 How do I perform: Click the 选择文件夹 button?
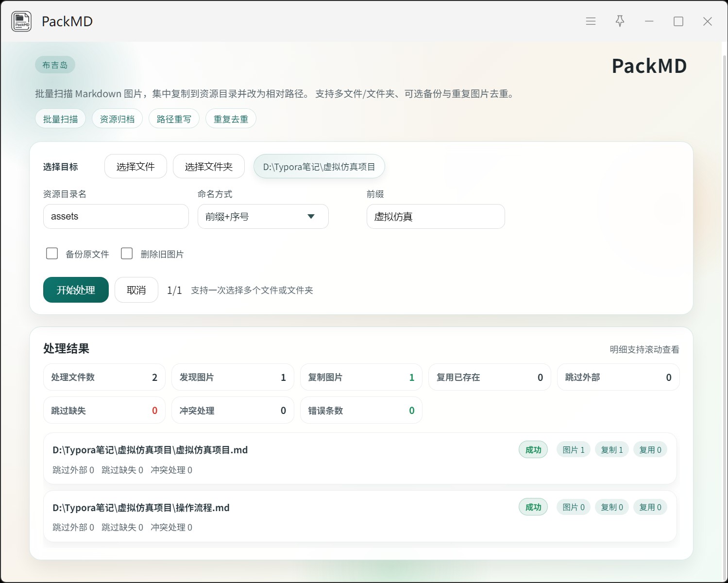(x=208, y=167)
